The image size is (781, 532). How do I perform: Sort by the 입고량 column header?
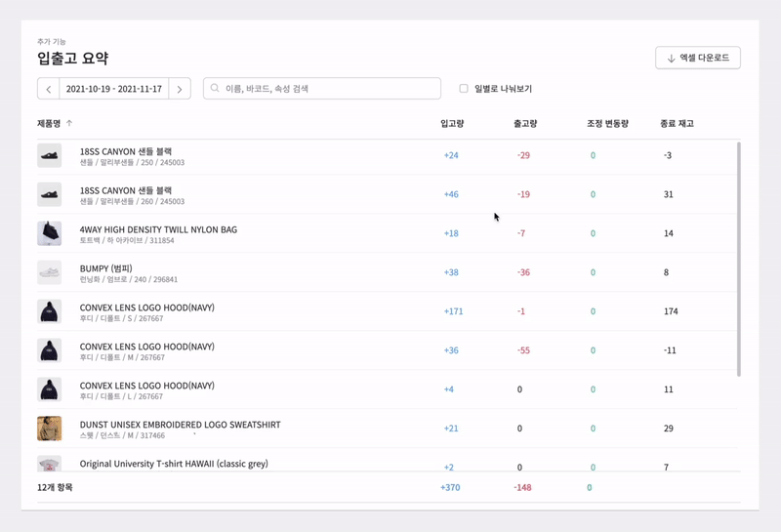click(x=452, y=124)
